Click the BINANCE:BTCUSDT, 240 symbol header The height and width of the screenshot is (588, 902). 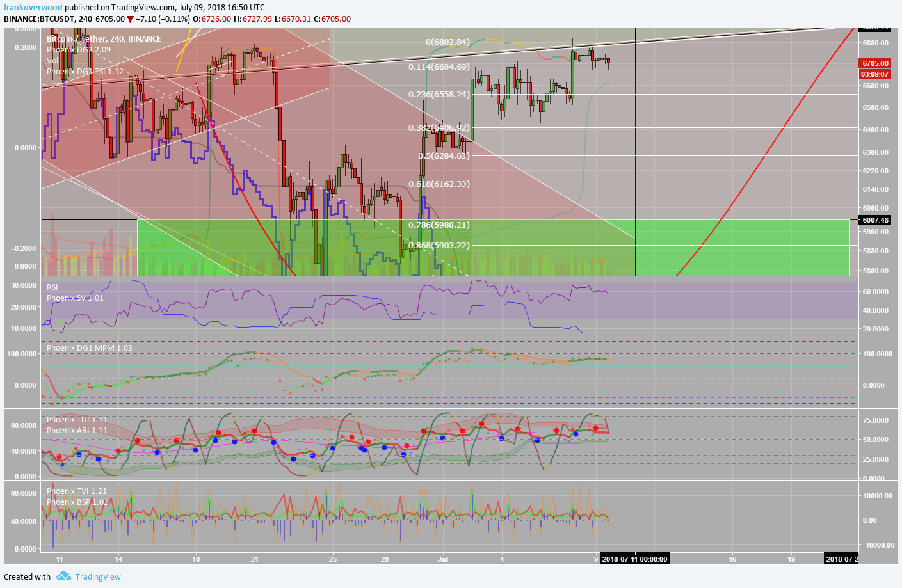pos(48,19)
